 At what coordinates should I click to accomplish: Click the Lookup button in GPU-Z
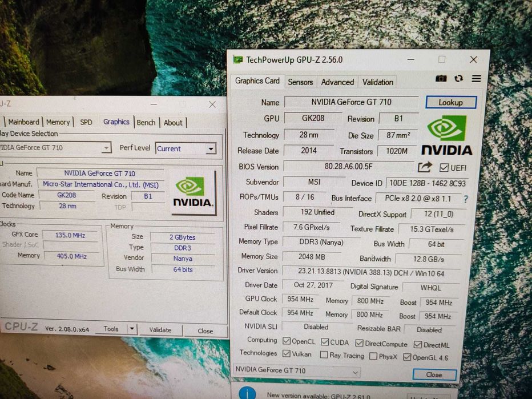pyautogui.click(x=450, y=103)
